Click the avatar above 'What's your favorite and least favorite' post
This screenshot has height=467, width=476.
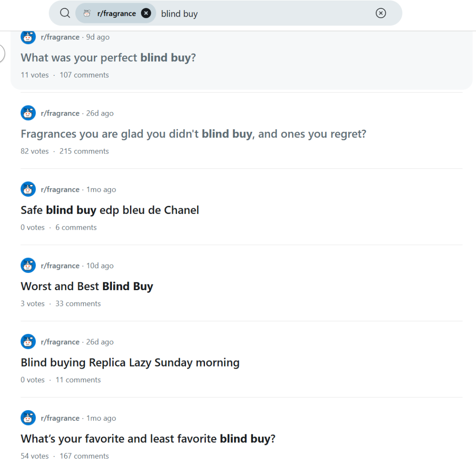click(x=28, y=418)
